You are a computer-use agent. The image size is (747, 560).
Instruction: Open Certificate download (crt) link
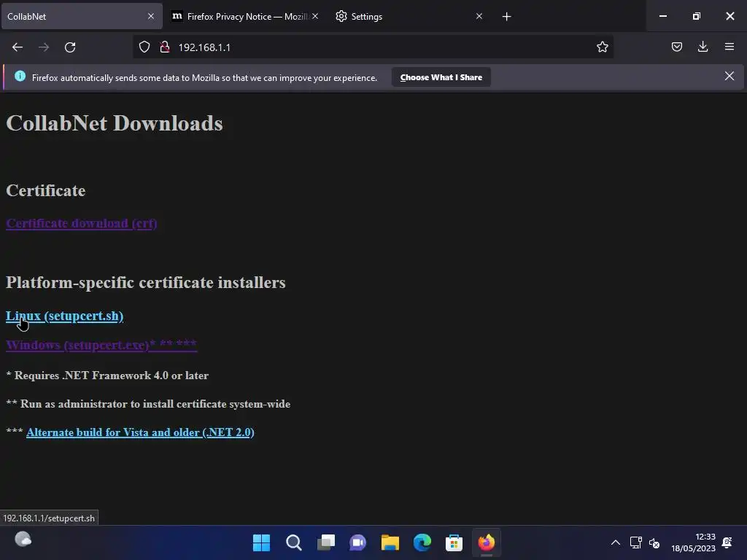(x=82, y=223)
